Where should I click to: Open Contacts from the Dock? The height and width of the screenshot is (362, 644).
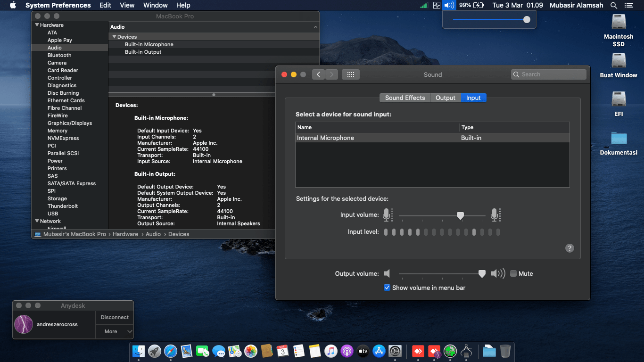(267, 351)
